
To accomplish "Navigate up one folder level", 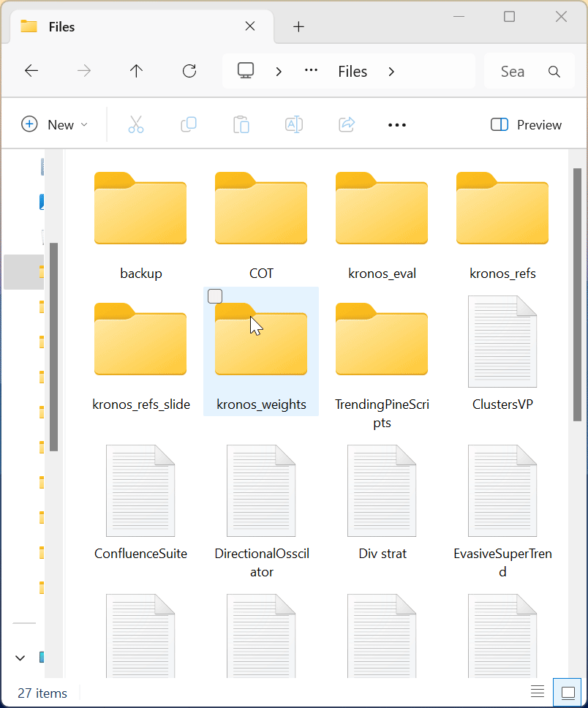I will click(136, 71).
